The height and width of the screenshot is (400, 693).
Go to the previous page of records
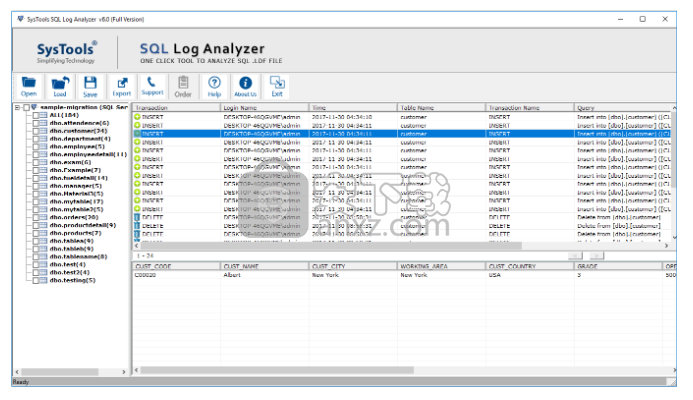[575, 256]
